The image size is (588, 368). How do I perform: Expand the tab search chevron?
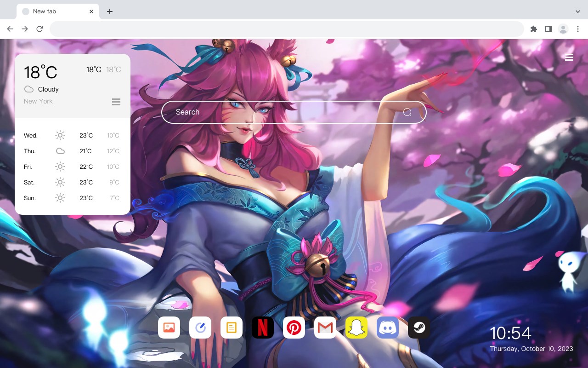click(578, 11)
